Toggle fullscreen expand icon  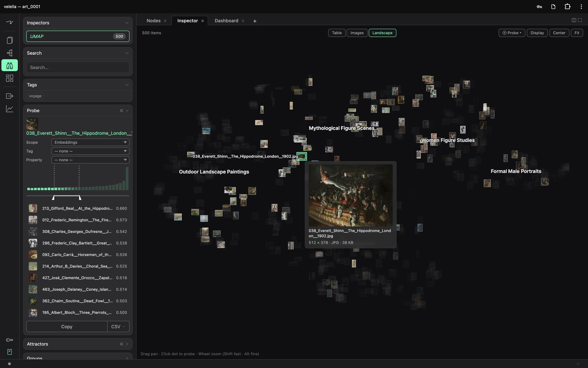point(580,20)
